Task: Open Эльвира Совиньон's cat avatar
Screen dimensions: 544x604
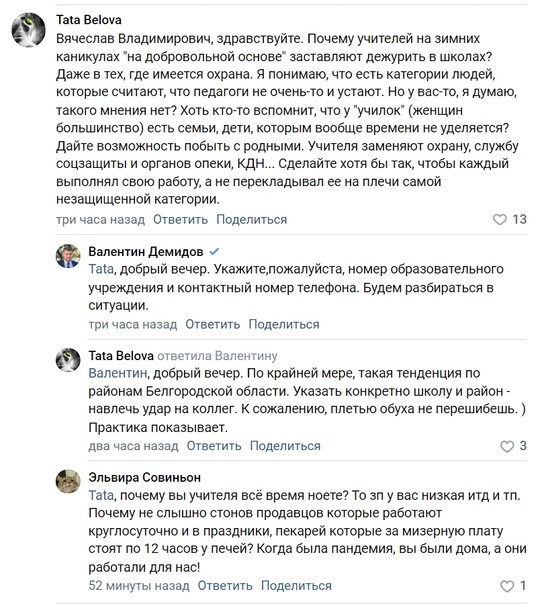Action: [68, 482]
